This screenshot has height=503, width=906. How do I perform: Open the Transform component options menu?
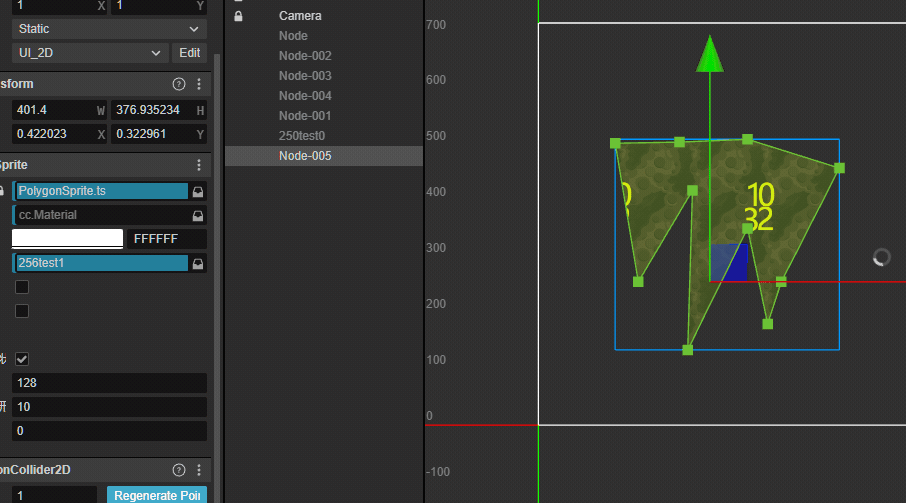coord(199,84)
